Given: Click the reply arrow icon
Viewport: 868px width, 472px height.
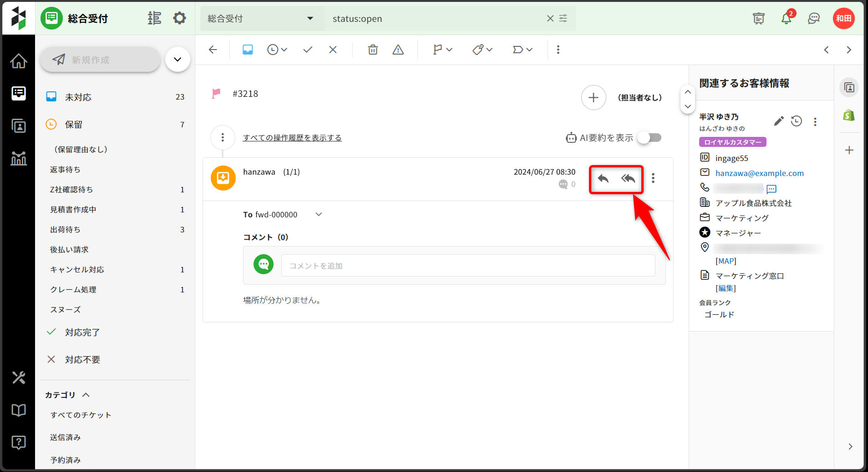Looking at the screenshot, I should (603, 179).
